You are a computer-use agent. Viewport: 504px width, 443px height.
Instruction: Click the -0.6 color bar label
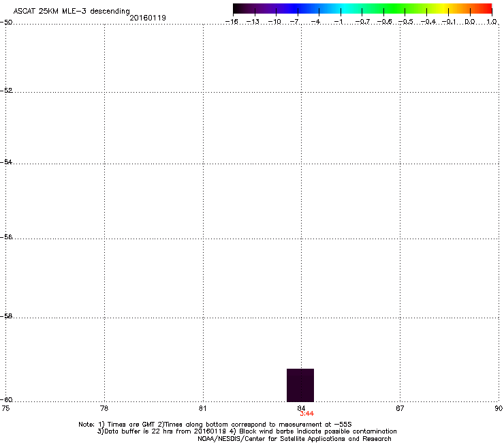click(384, 22)
